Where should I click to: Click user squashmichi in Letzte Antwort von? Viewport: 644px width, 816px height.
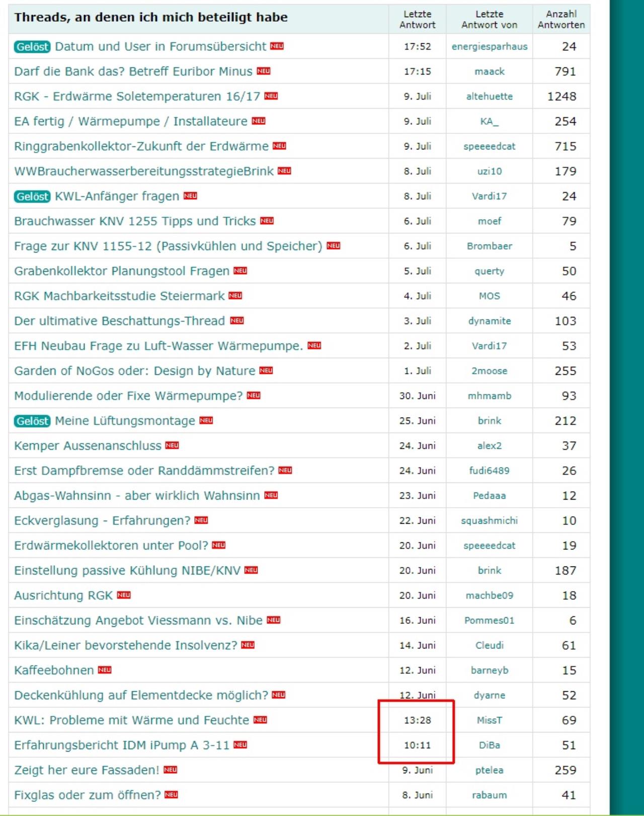tap(490, 521)
